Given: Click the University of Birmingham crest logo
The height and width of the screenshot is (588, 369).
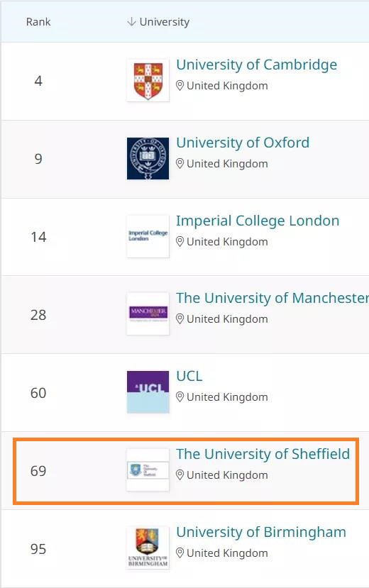Looking at the screenshot, I should (148, 548).
